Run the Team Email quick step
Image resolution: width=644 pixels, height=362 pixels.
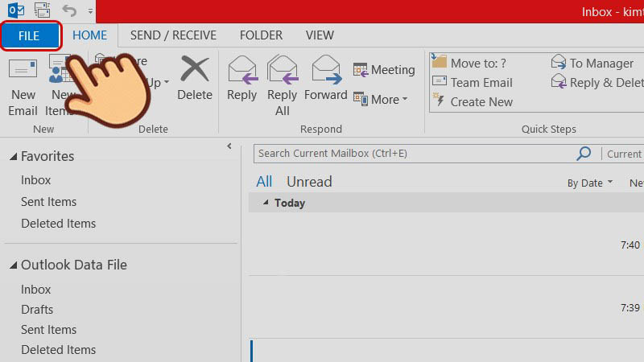coord(473,83)
